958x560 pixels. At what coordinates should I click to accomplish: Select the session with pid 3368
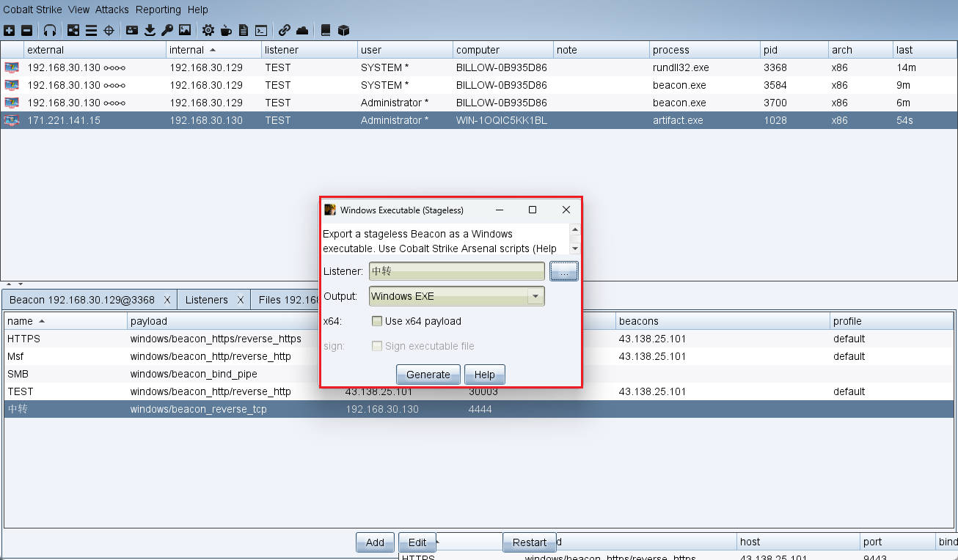(479, 67)
